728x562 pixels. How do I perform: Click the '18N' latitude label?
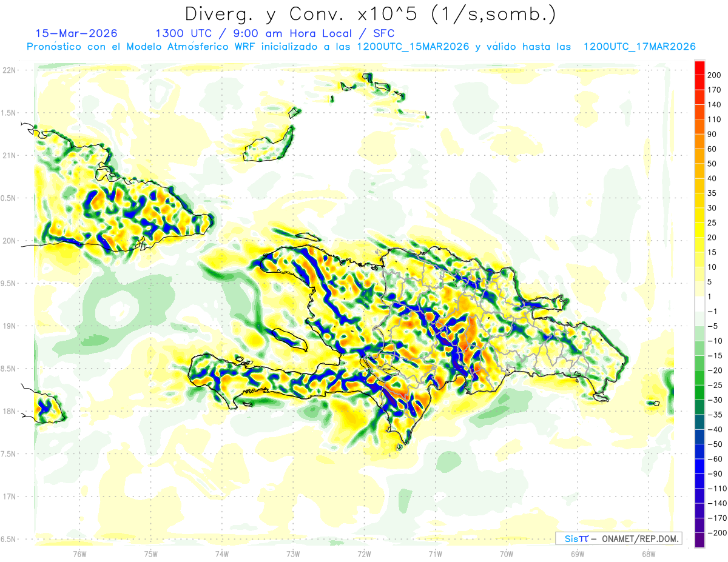tap(8, 411)
